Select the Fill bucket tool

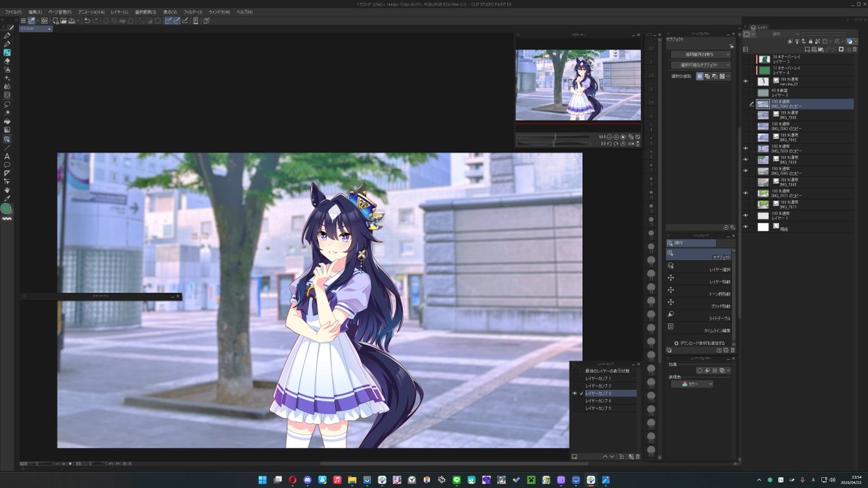point(7,121)
